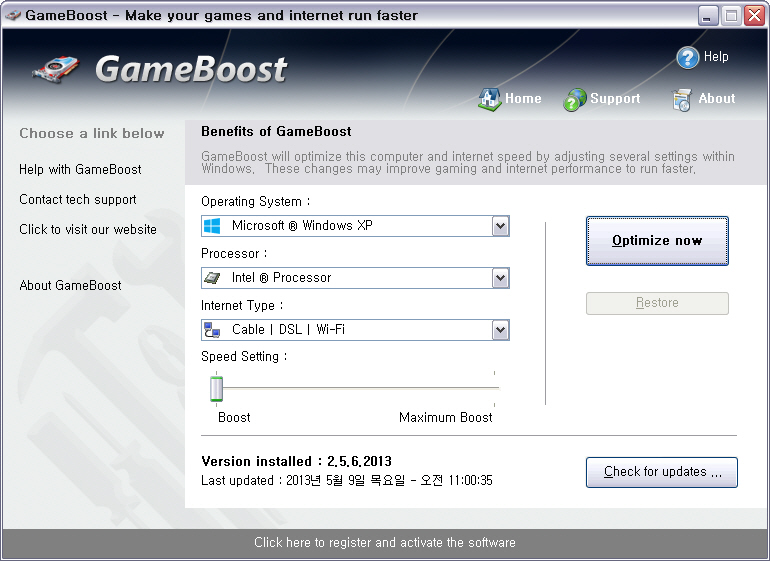770x561 pixels.
Task: Click the slider track near Maximum Boost
Action: [x=494, y=388]
